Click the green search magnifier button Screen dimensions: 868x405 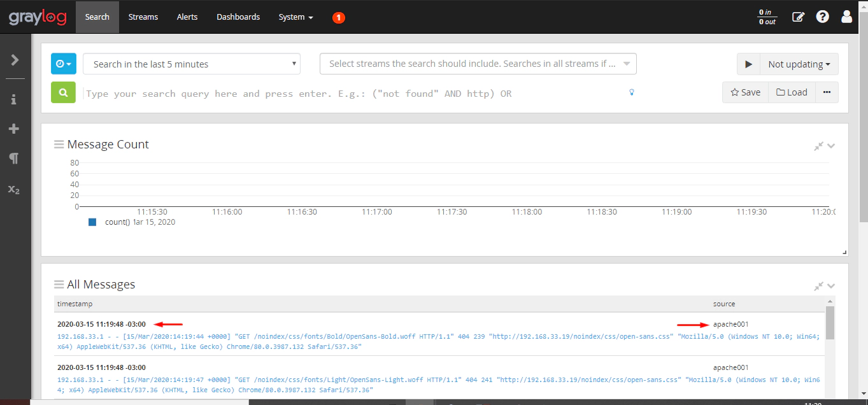[x=63, y=92]
